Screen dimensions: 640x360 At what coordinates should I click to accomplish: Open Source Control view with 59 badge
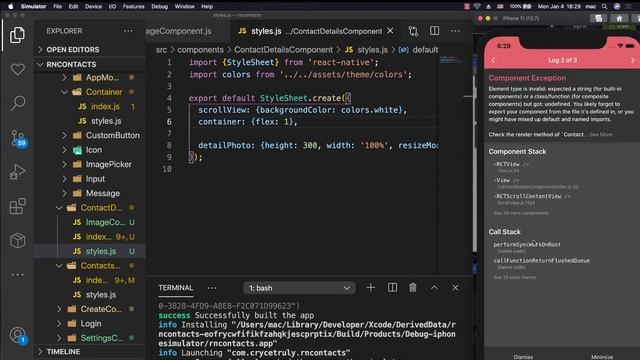(x=18, y=138)
